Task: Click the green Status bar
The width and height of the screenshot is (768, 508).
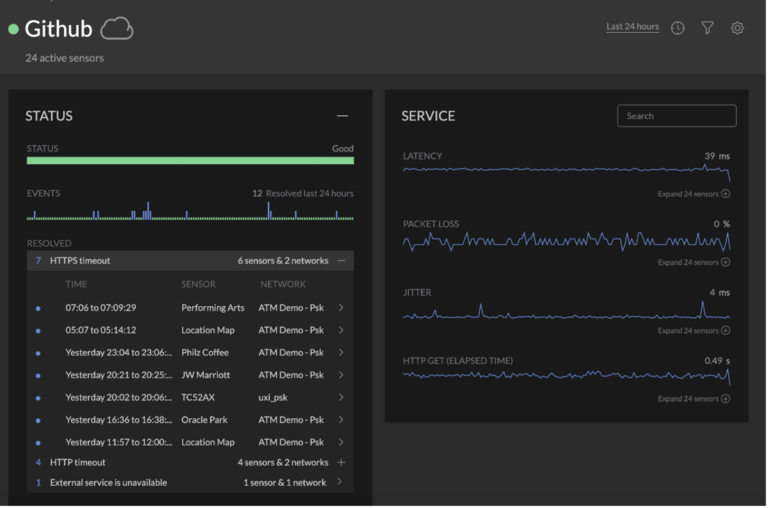Action: [x=190, y=160]
